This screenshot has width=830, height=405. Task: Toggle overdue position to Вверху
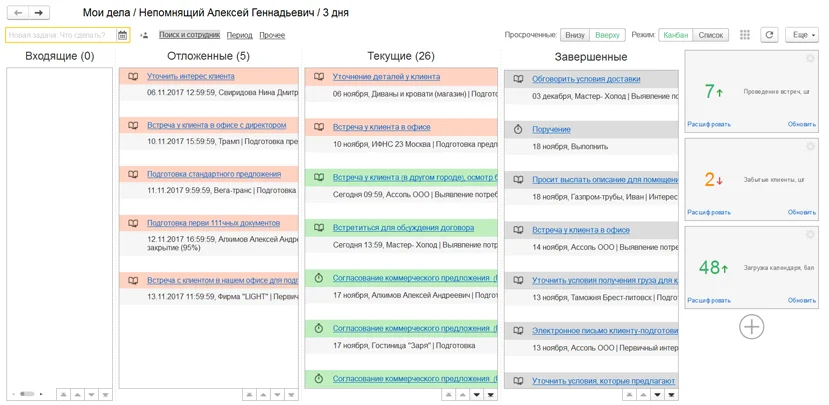point(607,35)
